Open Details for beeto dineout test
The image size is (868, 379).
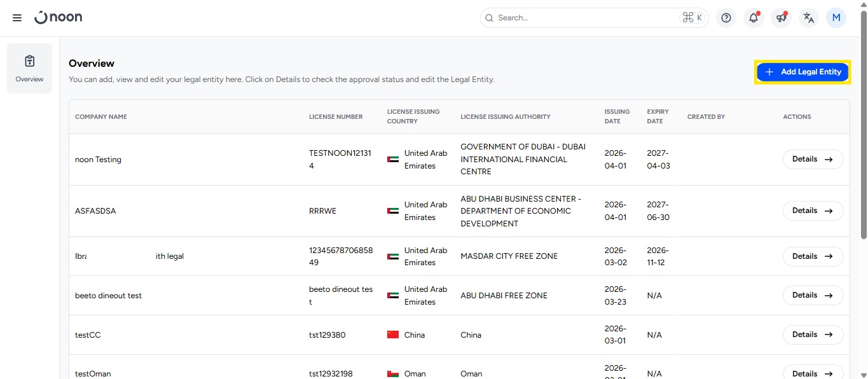coord(813,295)
